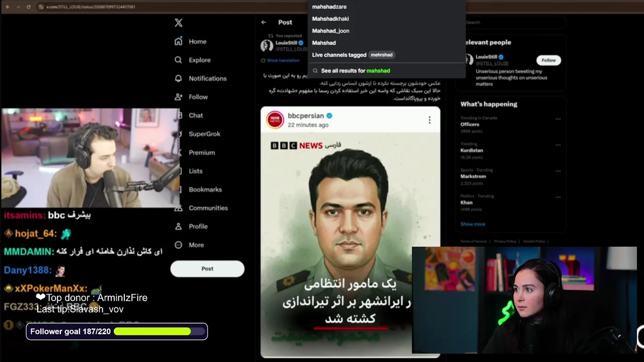Click the browser back arrow
The image size is (644, 362).
coord(7,7)
